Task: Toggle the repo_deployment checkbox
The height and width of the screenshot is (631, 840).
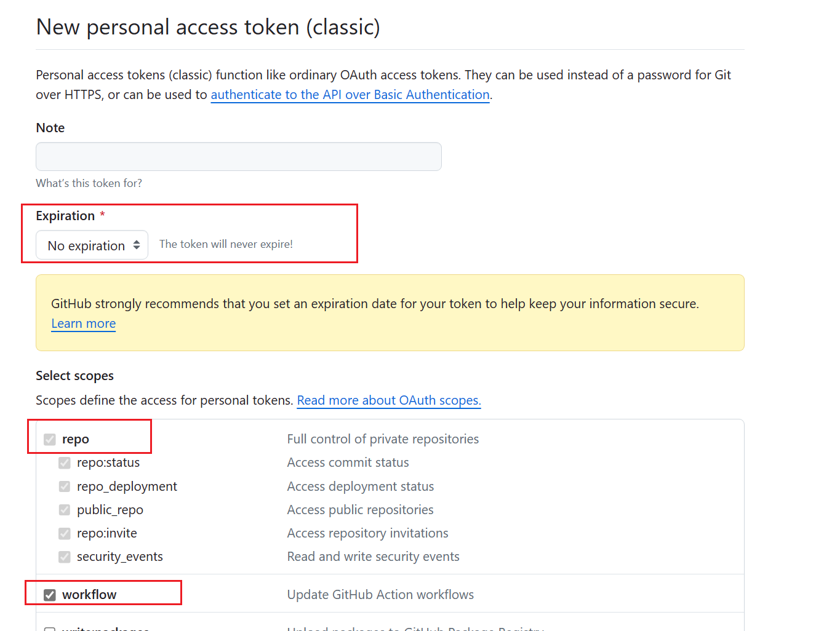Action: point(65,486)
